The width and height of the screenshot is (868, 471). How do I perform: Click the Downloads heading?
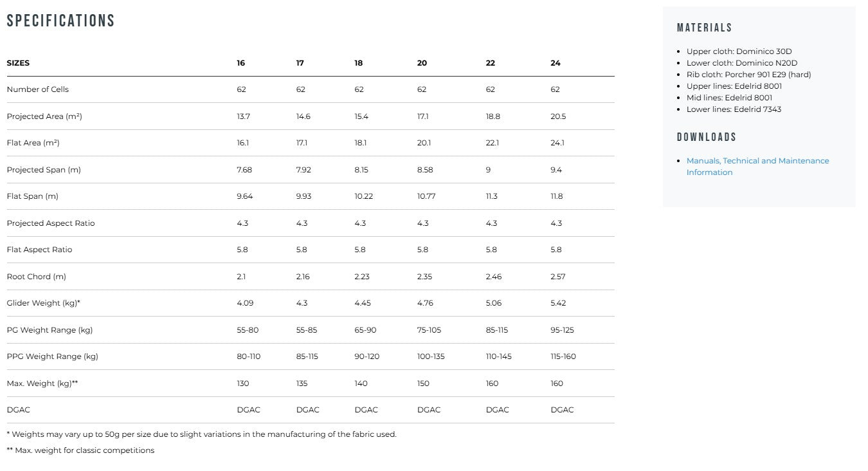(x=707, y=137)
